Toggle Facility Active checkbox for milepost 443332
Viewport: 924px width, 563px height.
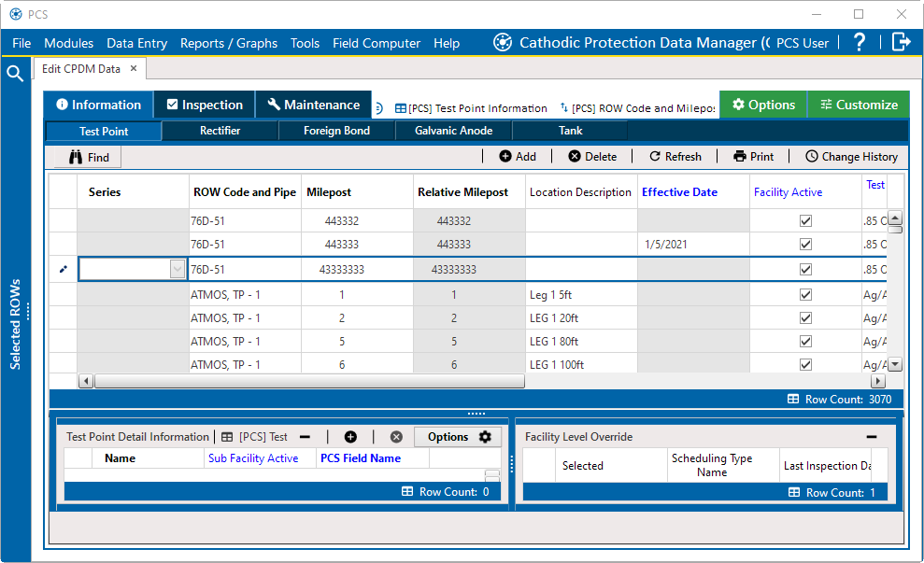(805, 221)
